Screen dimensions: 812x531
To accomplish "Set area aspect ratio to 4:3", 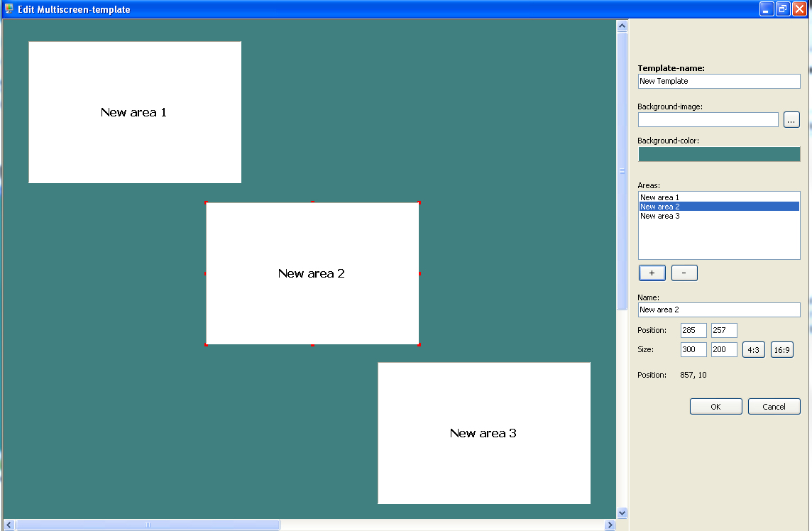I will [753, 350].
